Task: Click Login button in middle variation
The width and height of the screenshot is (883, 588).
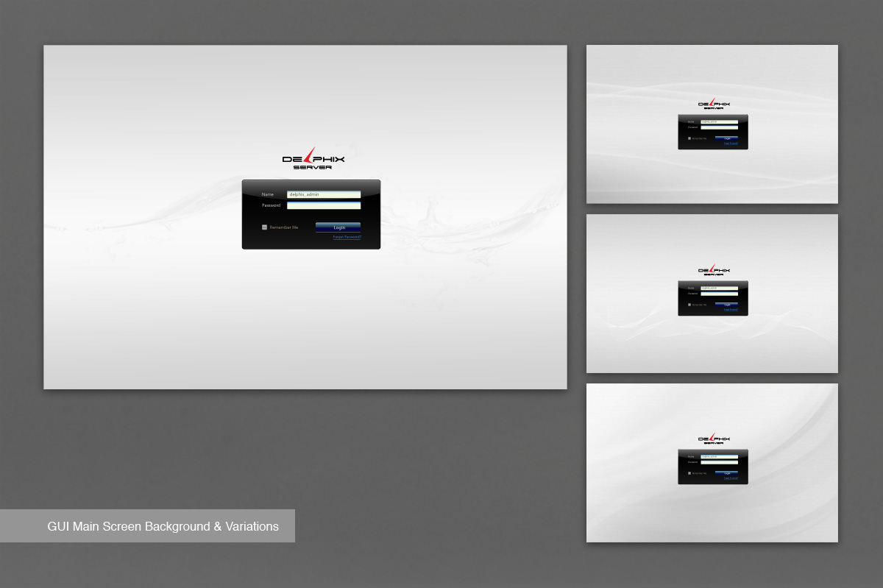Action: pyautogui.click(x=726, y=305)
